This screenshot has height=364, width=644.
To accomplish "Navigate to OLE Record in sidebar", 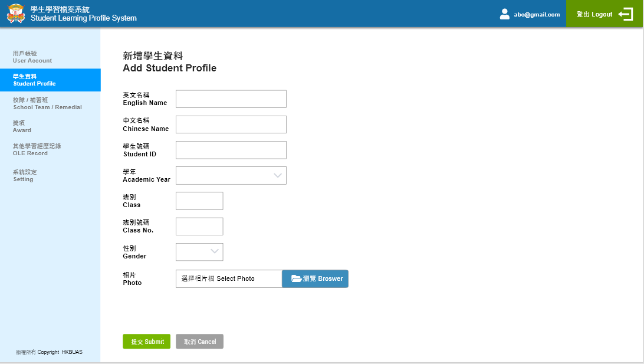I will coord(37,149).
